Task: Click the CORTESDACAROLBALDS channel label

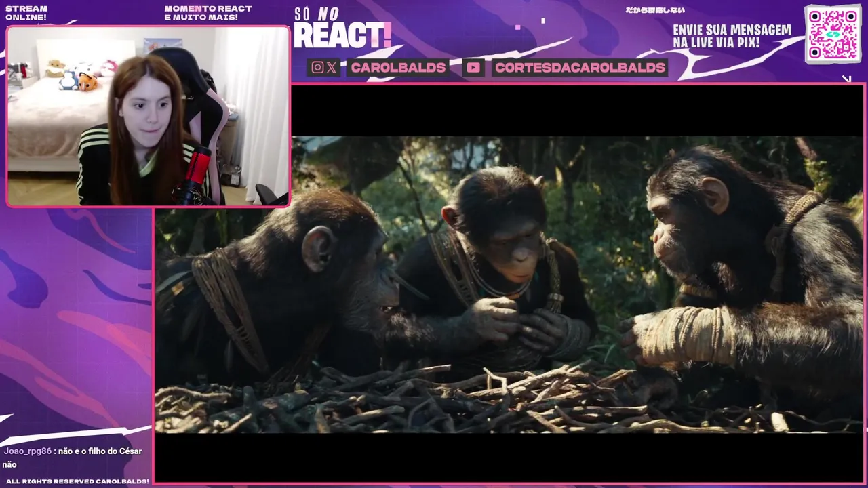Action: point(580,67)
